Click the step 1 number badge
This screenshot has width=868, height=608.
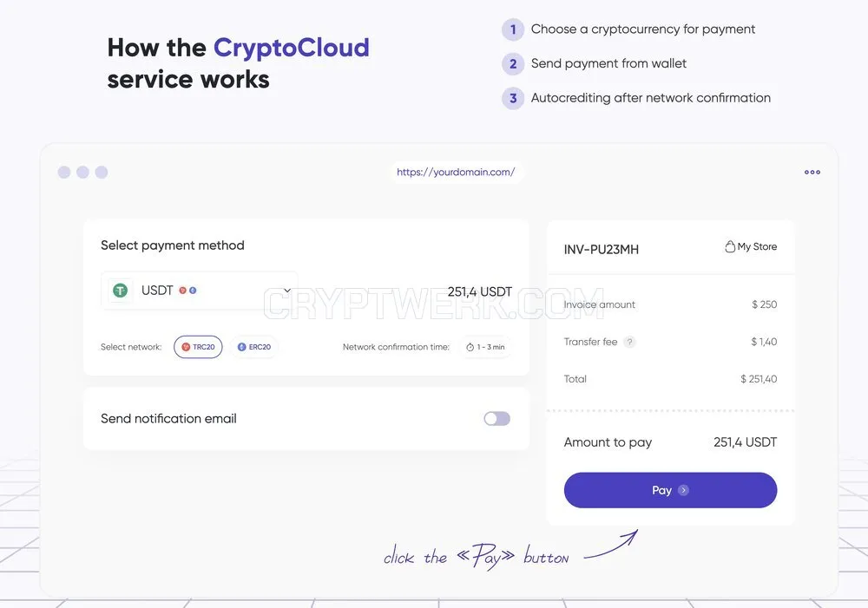(x=513, y=29)
